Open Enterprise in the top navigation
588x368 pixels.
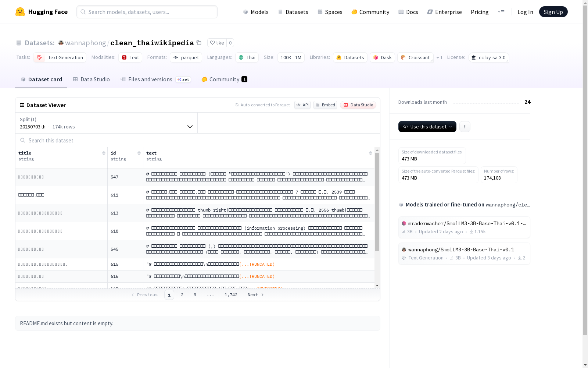click(x=445, y=12)
